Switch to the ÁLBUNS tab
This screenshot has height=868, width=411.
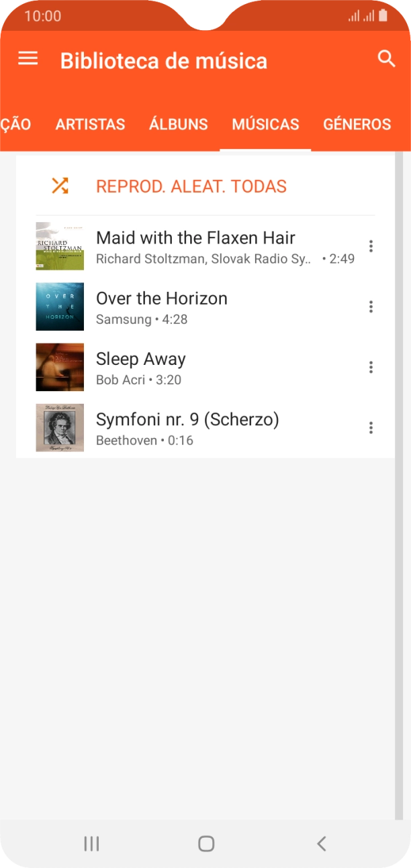coord(178,124)
